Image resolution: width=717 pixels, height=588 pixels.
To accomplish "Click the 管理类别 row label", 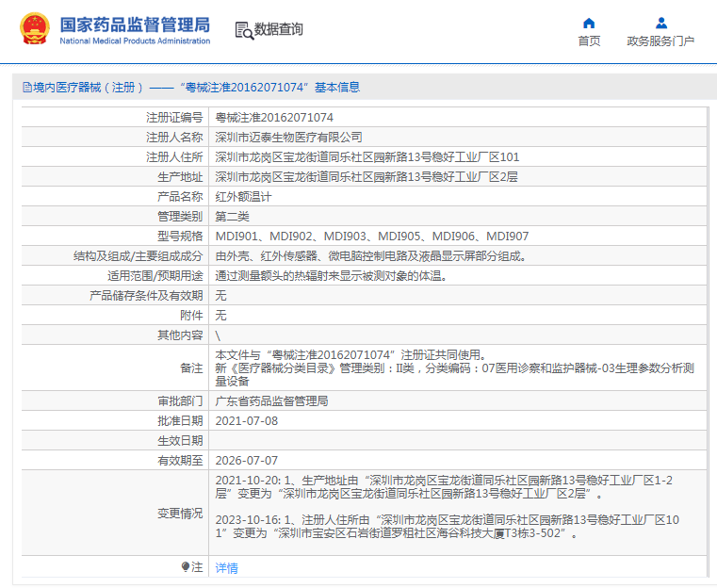I will coord(180,217).
